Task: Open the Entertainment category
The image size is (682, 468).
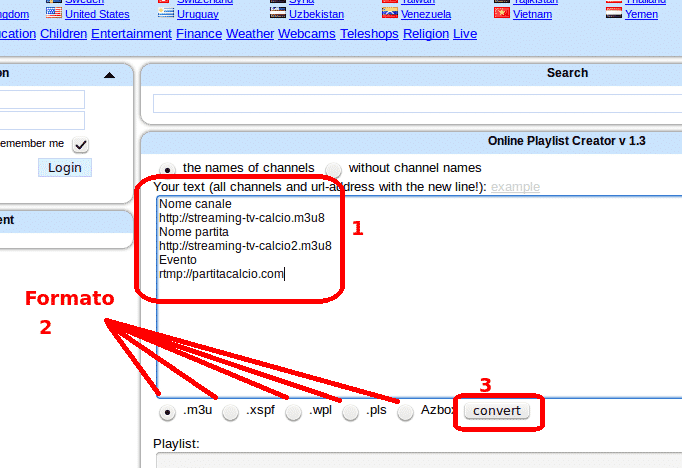Action: [x=131, y=34]
